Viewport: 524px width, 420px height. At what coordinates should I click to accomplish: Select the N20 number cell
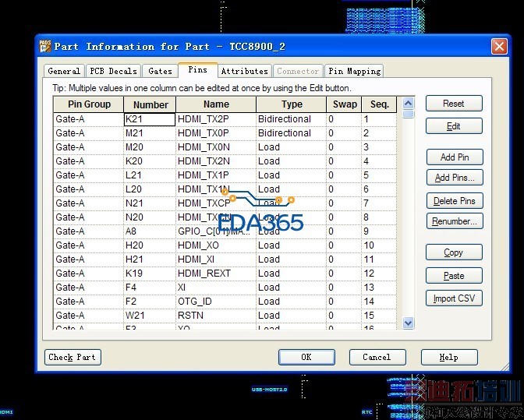(x=150, y=217)
